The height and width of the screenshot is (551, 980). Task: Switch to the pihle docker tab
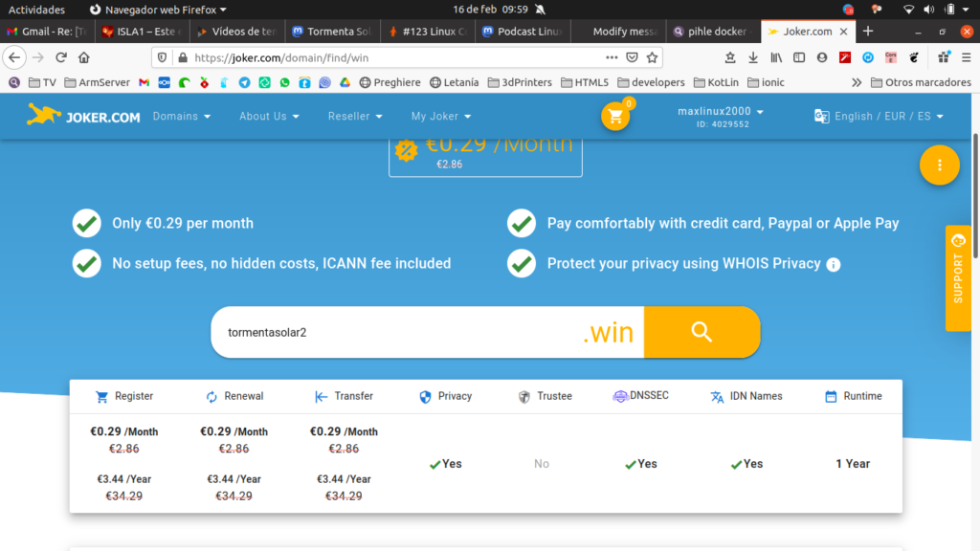coord(713,32)
